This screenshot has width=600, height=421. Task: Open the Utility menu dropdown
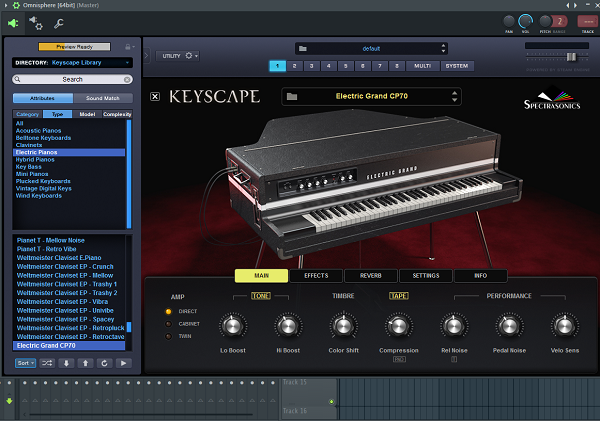point(177,56)
